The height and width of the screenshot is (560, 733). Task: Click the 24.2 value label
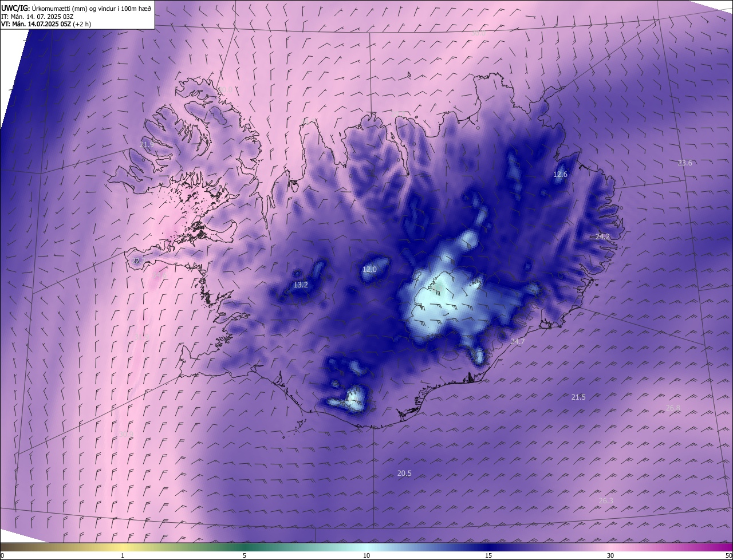pos(603,236)
